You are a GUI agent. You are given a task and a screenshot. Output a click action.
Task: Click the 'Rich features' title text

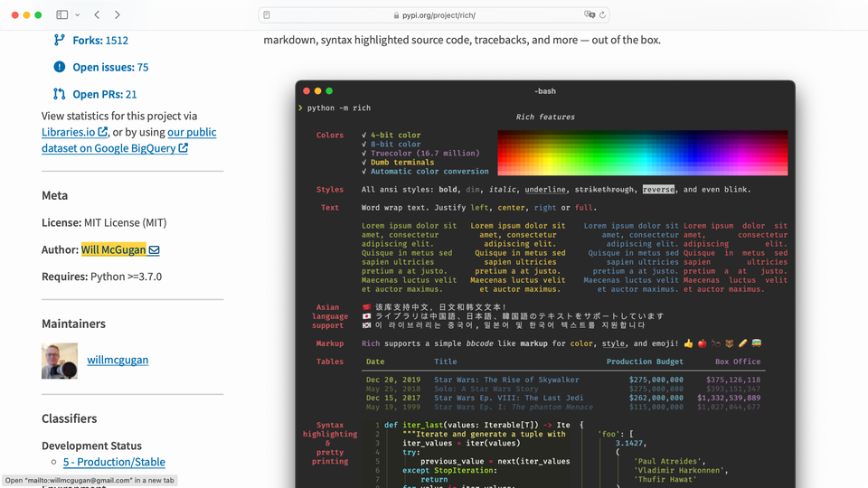(545, 117)
